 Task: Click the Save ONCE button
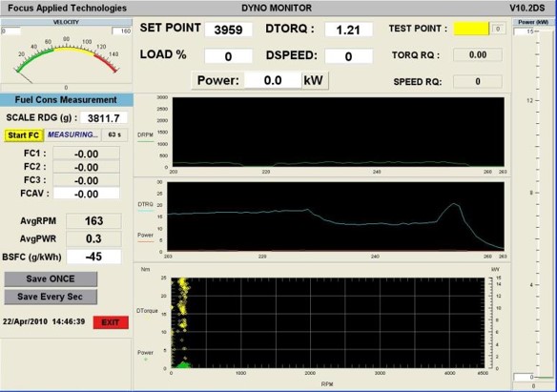pos(51,279)
